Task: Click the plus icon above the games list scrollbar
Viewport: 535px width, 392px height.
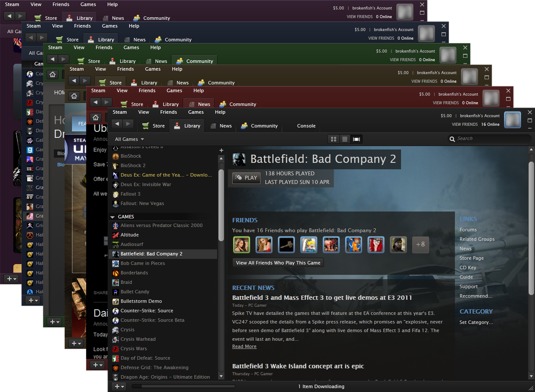Action: [x=221, y=151]
